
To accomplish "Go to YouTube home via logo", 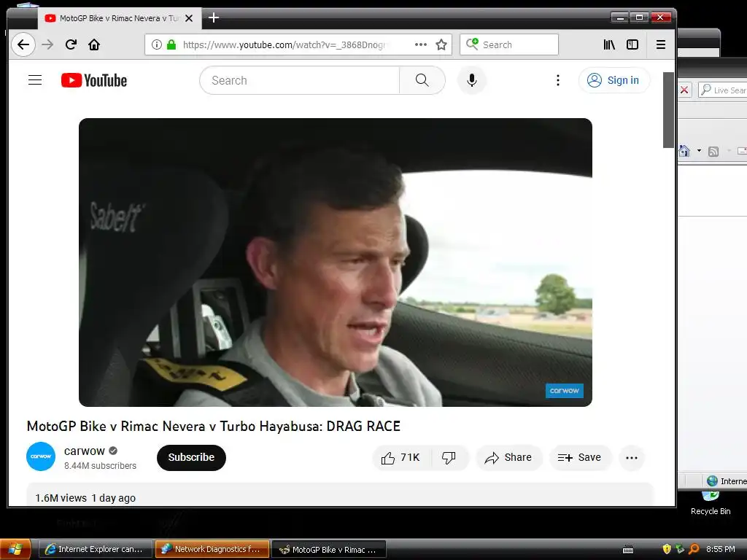I will 94,80.
